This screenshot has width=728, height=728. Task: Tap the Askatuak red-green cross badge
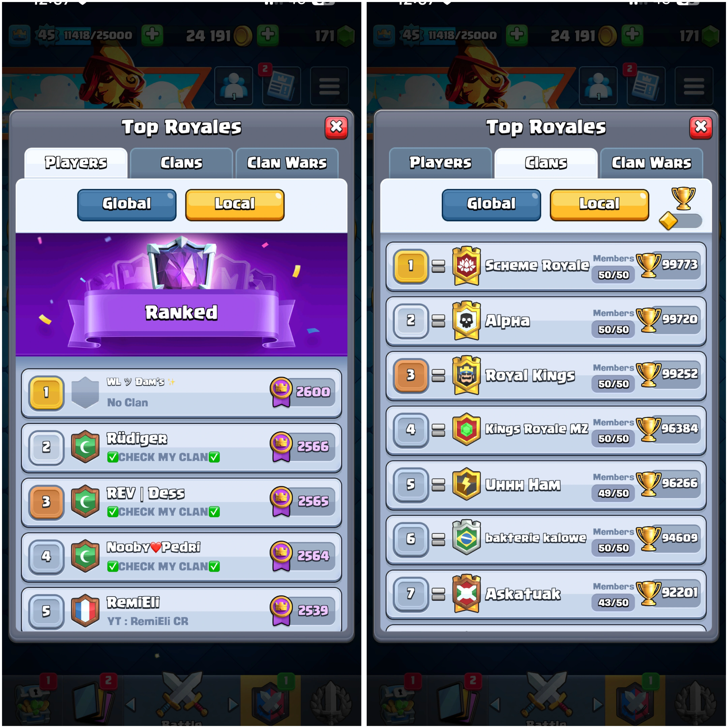pos(466,594)
